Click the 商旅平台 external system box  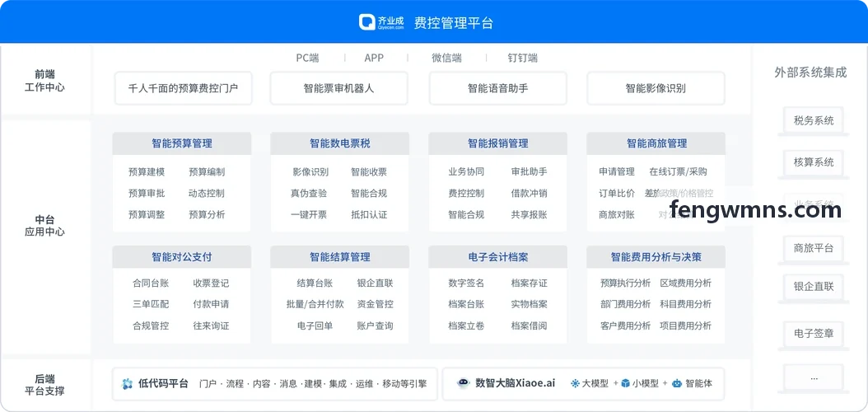[813, 247]
